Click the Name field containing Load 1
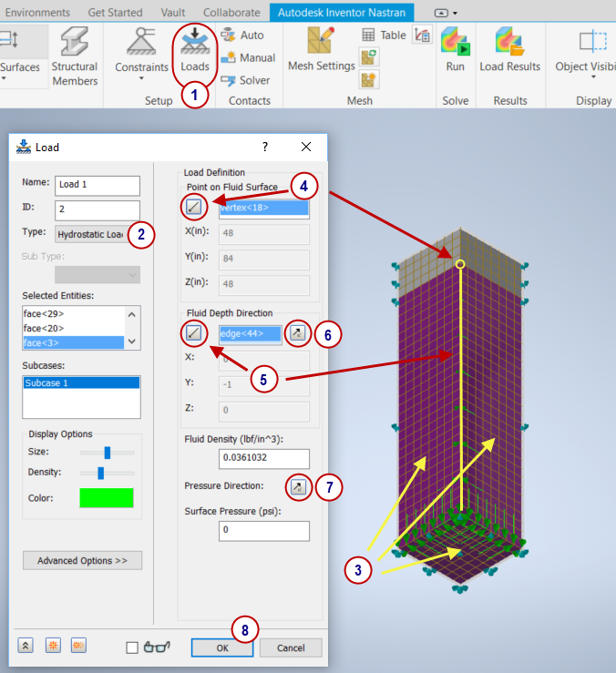This screenshot has width=616, height=673. click(x=98, y=186)
